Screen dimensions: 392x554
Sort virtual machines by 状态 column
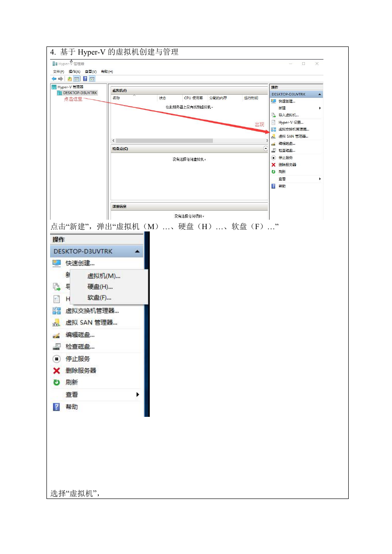click(x=170, y=98)
